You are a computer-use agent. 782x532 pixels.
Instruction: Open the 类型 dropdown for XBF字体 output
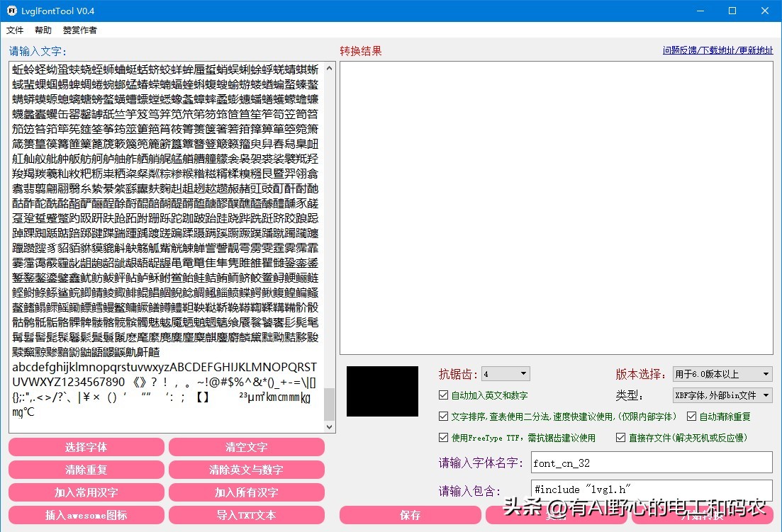point(722,395)
